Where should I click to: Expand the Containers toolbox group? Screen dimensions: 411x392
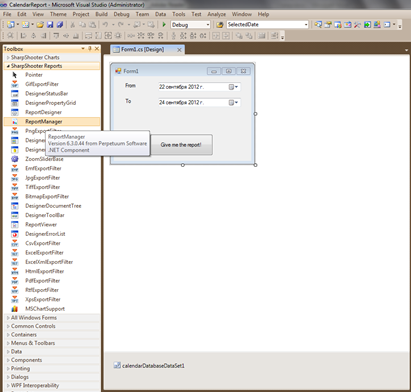pos(52,334)
